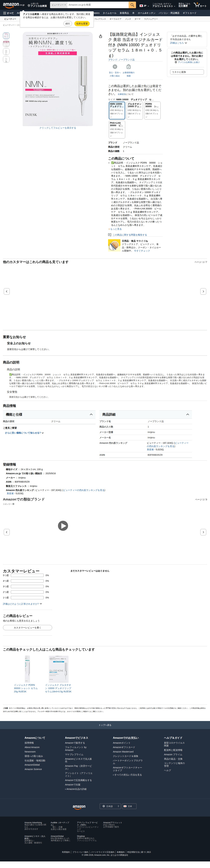
Task: Select the third product thumbnail image
Action: click(6, 51)
